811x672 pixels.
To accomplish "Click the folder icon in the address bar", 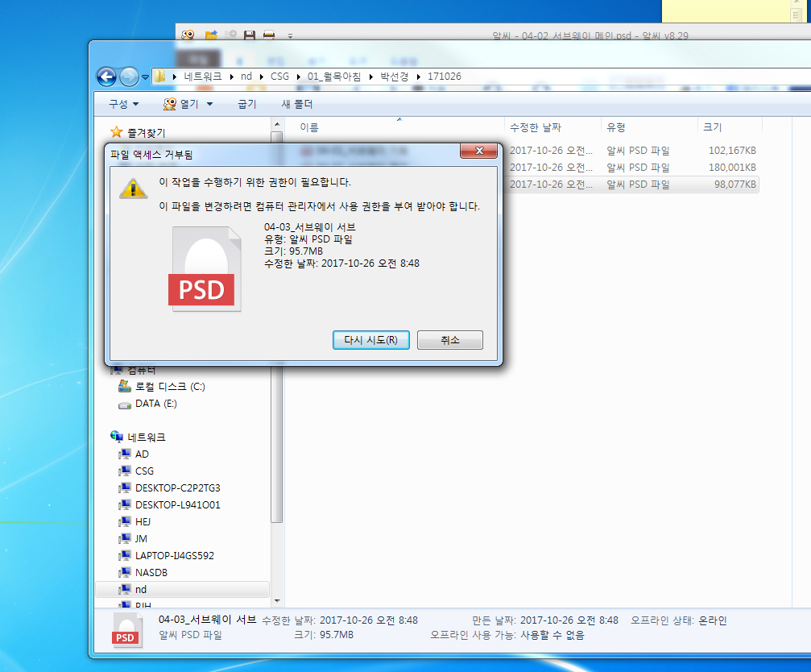I will click(159, 76).
